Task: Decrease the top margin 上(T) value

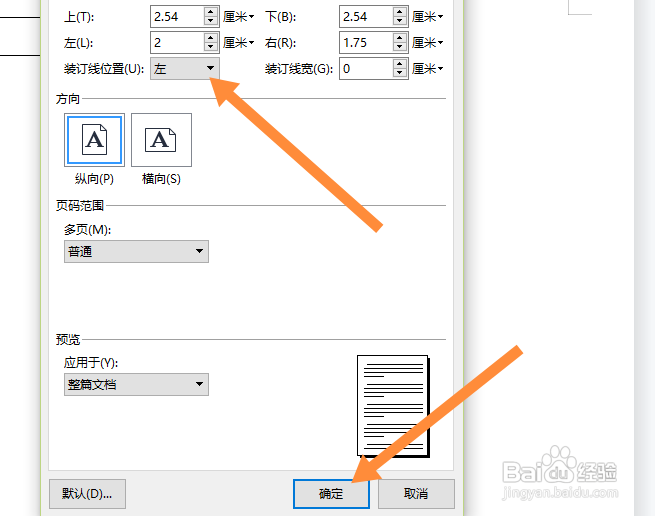Action: (211, 21)
